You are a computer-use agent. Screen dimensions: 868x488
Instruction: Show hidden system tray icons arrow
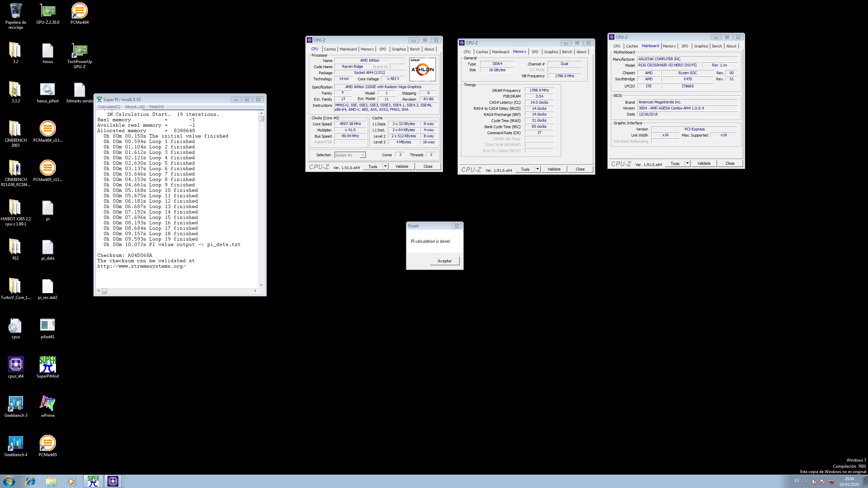[x=806, y=481]
